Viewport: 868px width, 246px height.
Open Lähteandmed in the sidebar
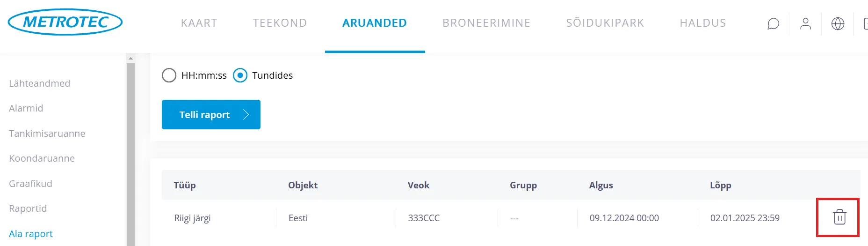(40, 83)
